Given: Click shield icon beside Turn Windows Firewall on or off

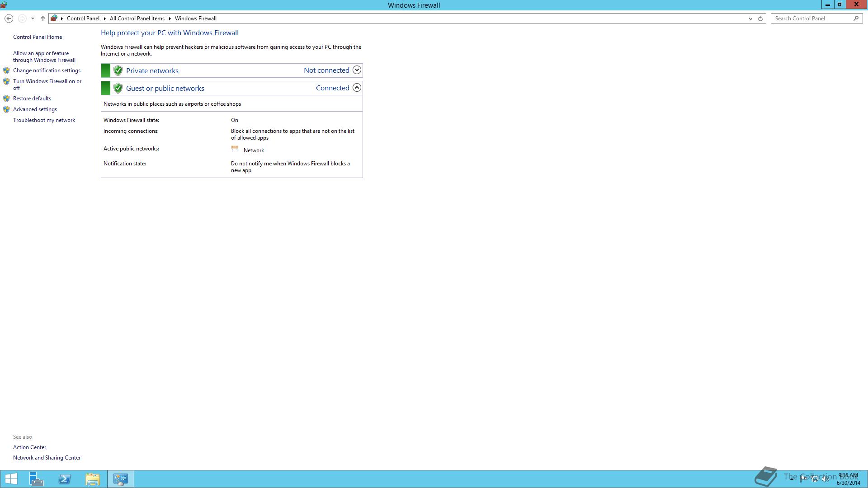Looking at the screenshot, I should (6, 81).
